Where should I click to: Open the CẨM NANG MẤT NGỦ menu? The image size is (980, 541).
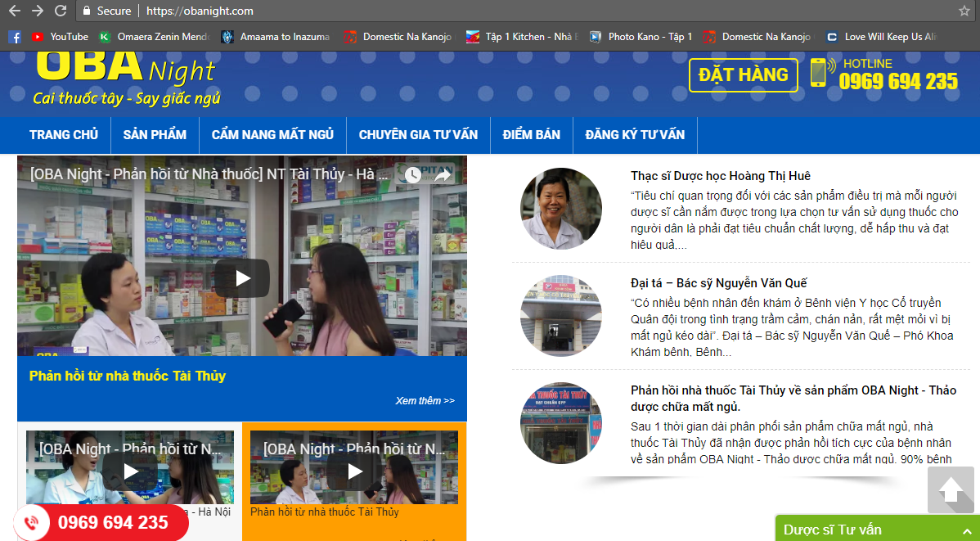point(272,134)
